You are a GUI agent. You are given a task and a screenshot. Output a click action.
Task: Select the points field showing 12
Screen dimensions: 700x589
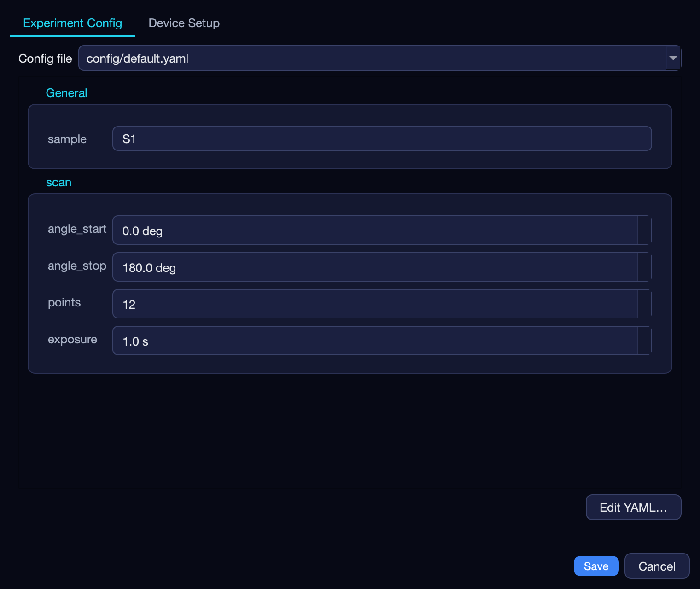point(382,304)
